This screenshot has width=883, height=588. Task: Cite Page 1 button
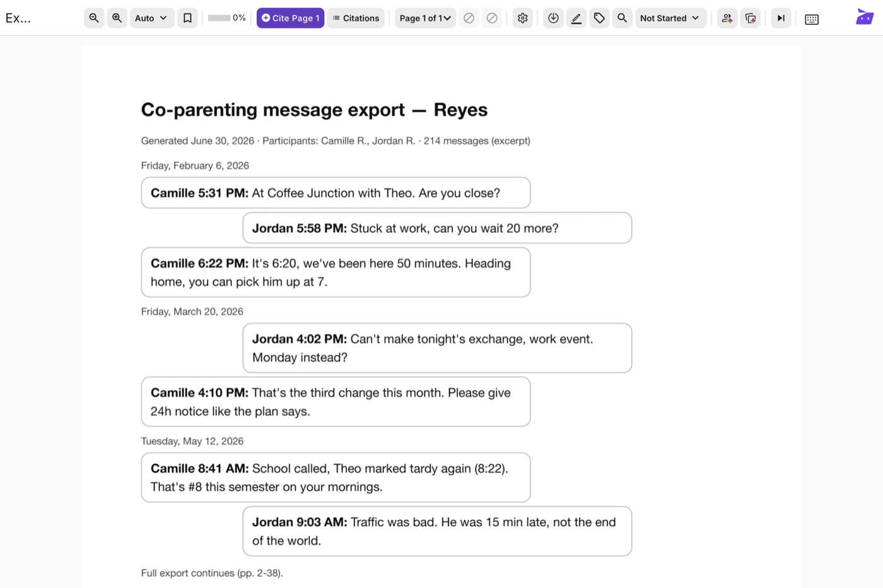(x=290, y=18)
